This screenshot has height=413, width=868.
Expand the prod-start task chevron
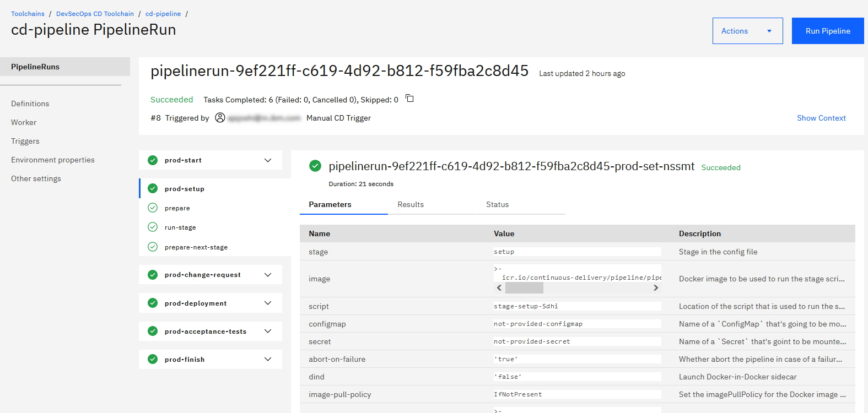268,160
